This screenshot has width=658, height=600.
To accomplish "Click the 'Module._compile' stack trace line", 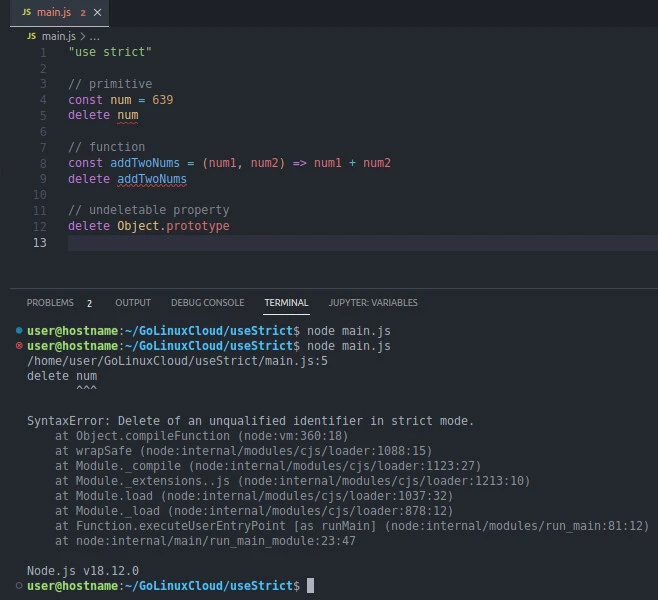I will (268, 466).
